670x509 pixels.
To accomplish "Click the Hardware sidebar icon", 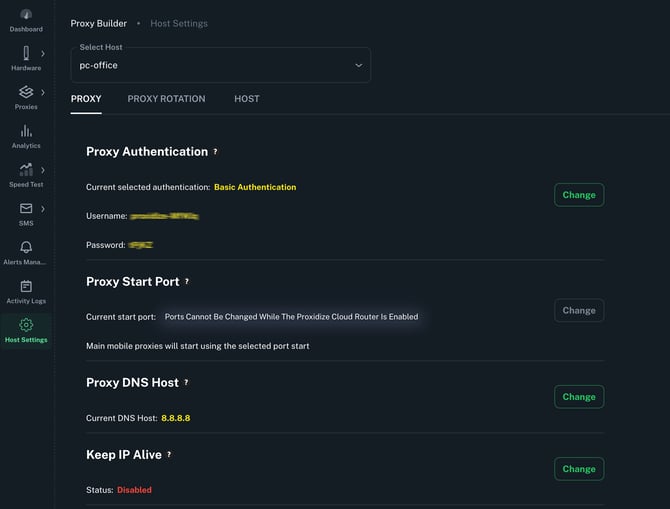I will pyautogui.click(x=26, y=53).
